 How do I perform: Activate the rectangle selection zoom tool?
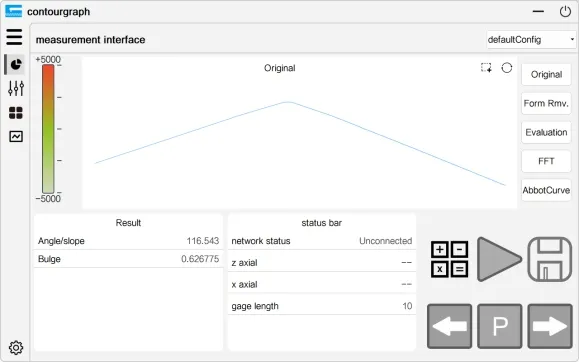tap(486, 68)
